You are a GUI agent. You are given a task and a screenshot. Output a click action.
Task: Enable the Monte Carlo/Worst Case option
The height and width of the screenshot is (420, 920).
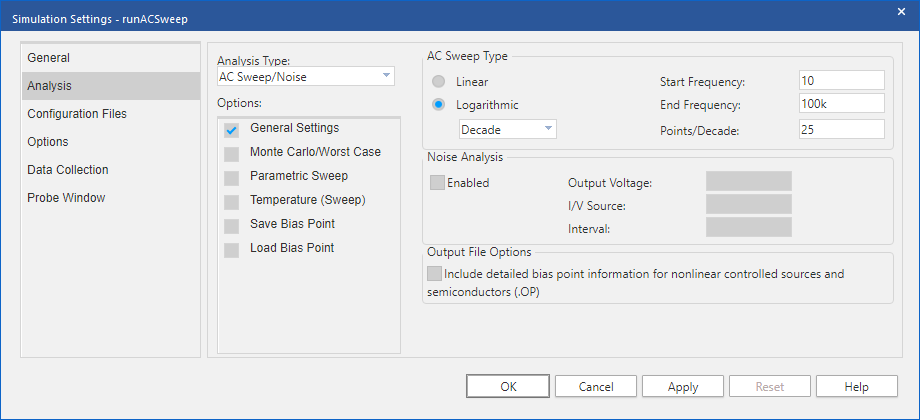232,154
